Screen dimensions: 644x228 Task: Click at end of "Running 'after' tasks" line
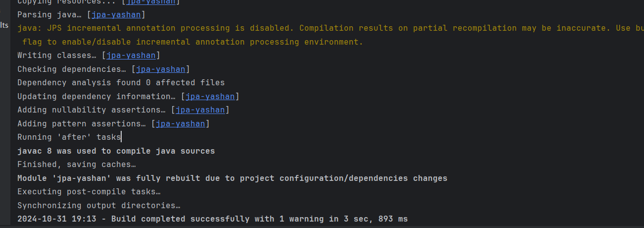(121, 137)
